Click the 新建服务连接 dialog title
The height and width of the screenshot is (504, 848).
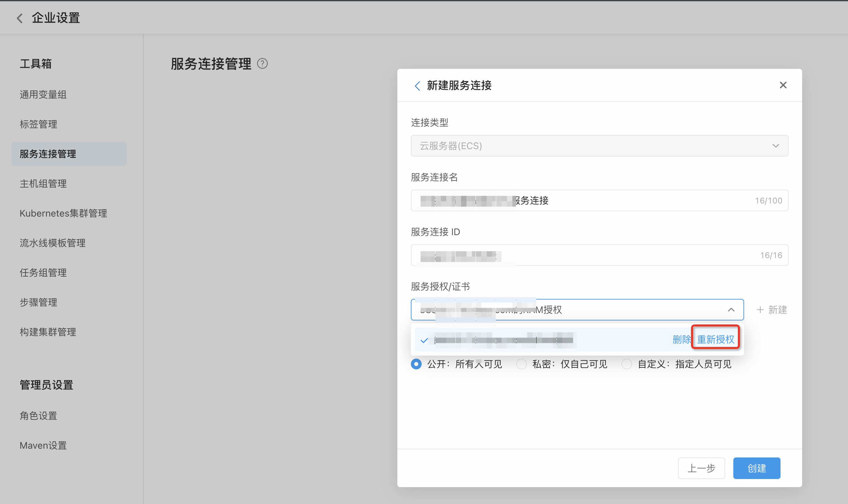coord(459,86)
